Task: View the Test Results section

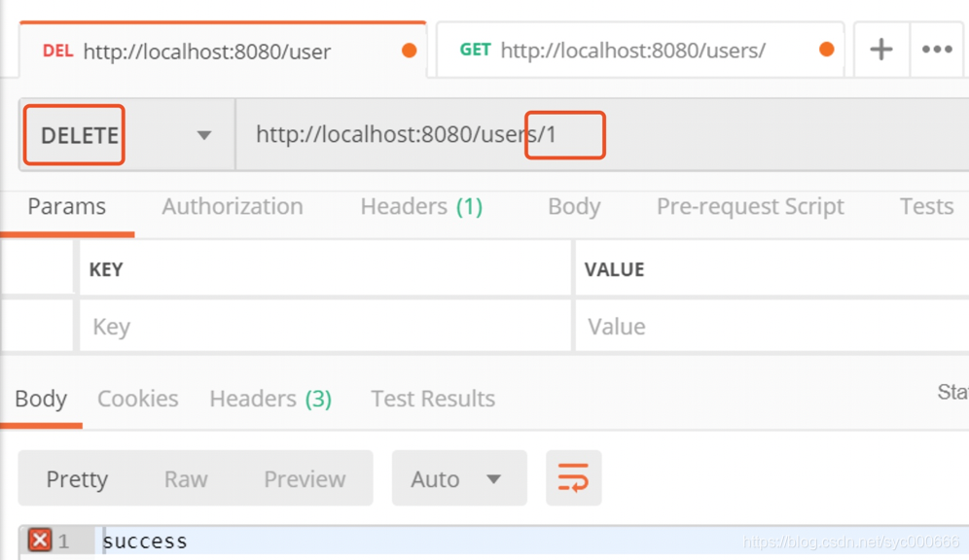Action: pos(432,399)
